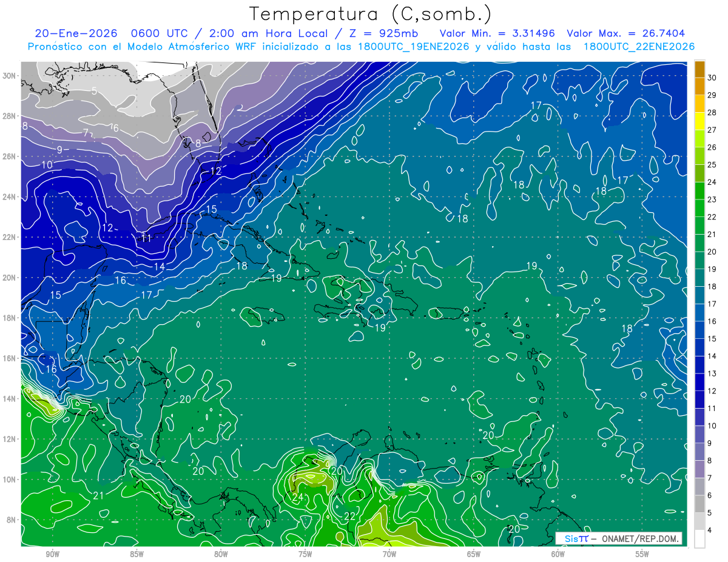Click the "90W" longitude axis label
Image resolution: width=728 pixels, height=562 pixels.
52,554
